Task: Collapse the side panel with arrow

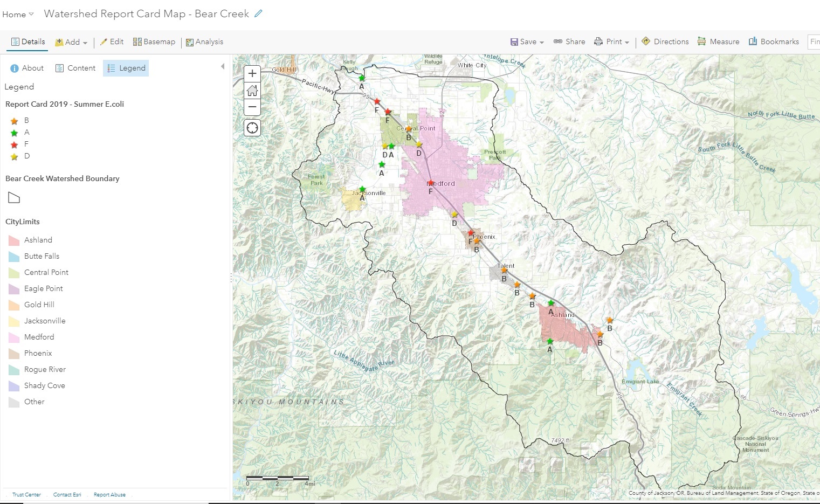Action: [223, 67]
